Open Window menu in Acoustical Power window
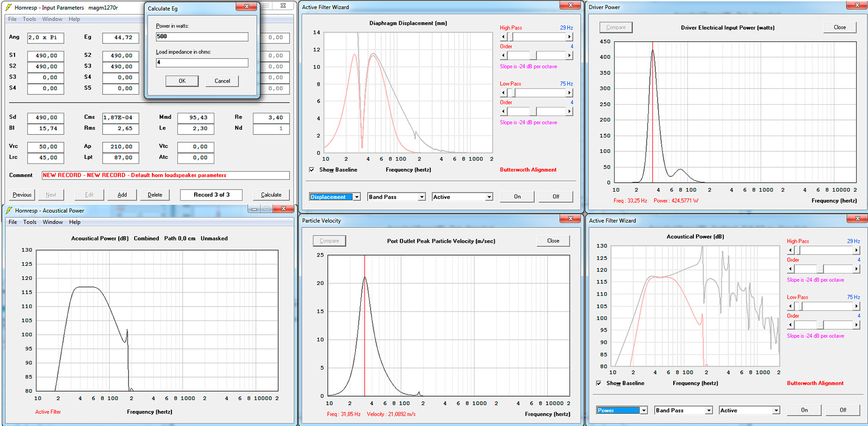The height and width of the screenshot is (426, 868). [x=53, y=222]
